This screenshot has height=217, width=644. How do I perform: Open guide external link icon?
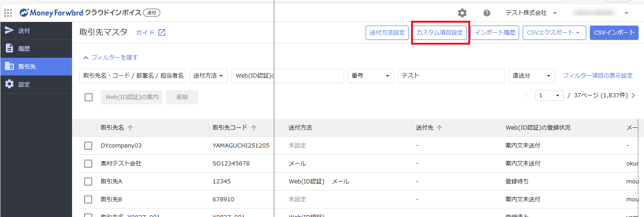tap(162, 33)
